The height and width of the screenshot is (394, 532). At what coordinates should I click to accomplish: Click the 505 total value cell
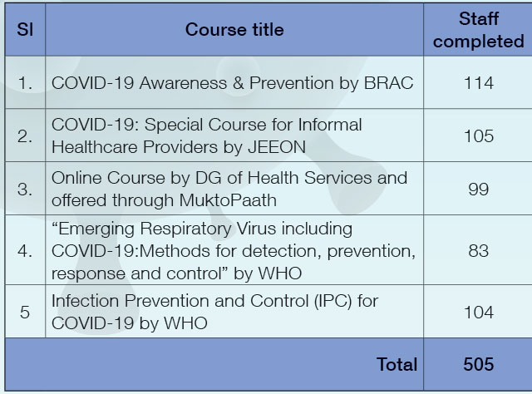[478, 364]
